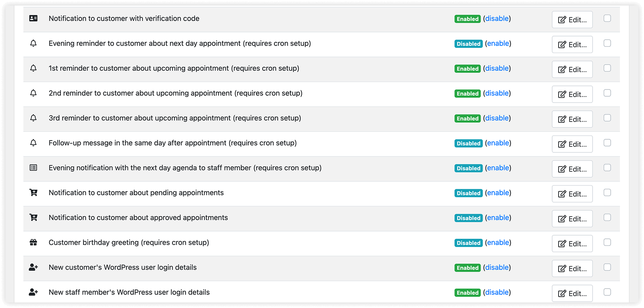
Task: Enable notification about approved appointments
Action: coord(498,218)
